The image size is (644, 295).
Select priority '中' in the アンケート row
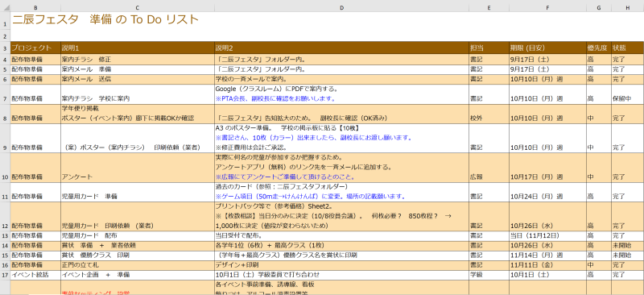(x=599, y=168)
